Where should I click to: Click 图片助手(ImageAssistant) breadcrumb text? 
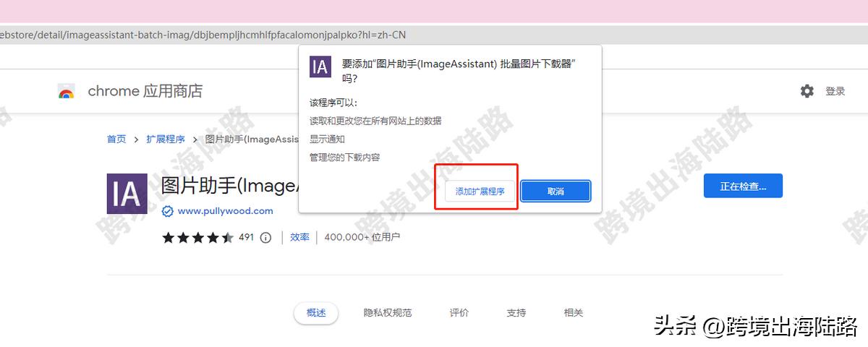click(x=252, y=140)
